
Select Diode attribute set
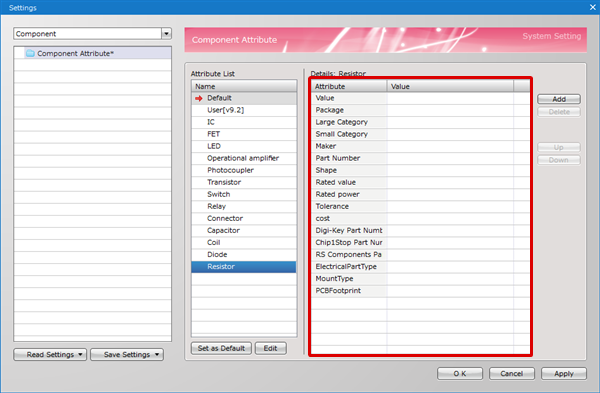click(244, 254)
